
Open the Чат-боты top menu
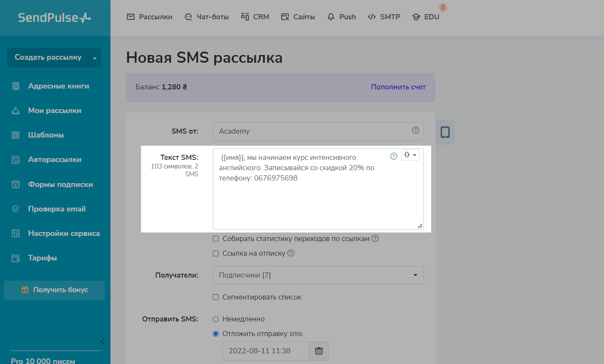(x=207, y=17)
